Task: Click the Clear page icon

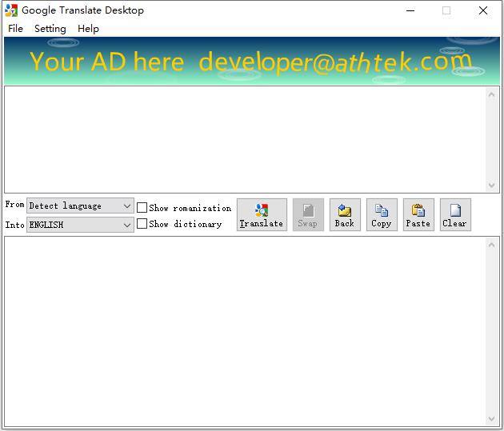Action: pyautogui.click(x=455, y=211)
